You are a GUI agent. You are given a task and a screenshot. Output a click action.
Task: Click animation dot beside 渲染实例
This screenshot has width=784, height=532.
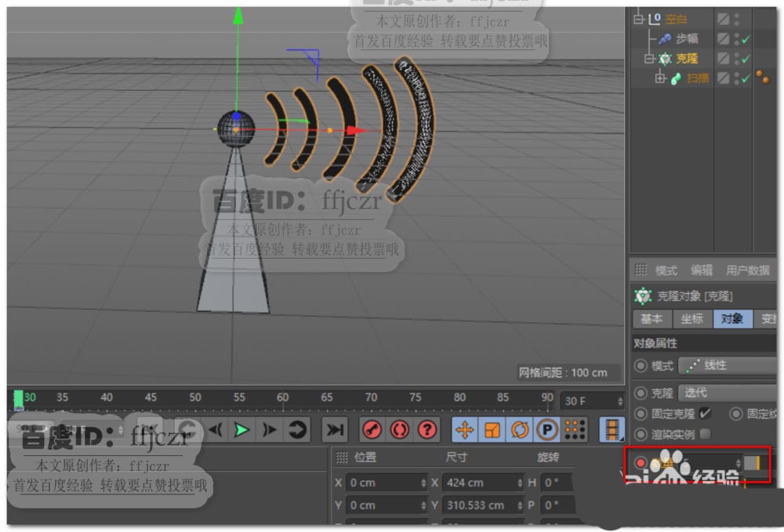[641, 434]
